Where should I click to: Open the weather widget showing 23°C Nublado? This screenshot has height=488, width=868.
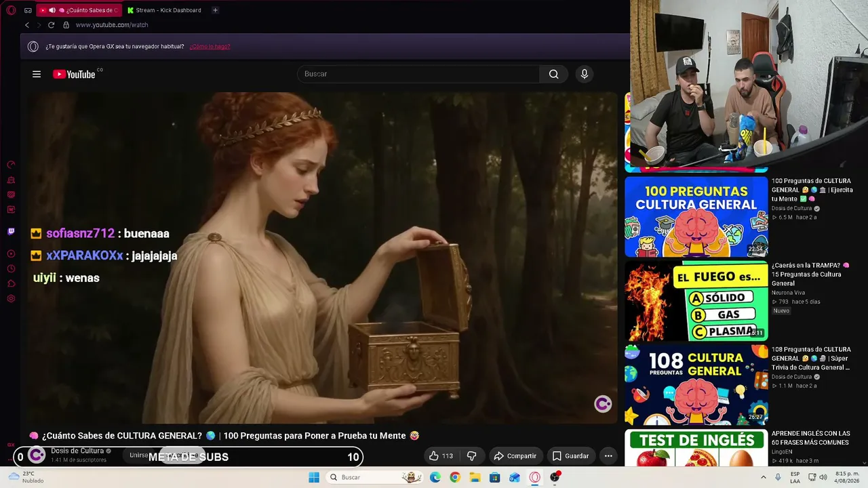[x=28, y=477]
